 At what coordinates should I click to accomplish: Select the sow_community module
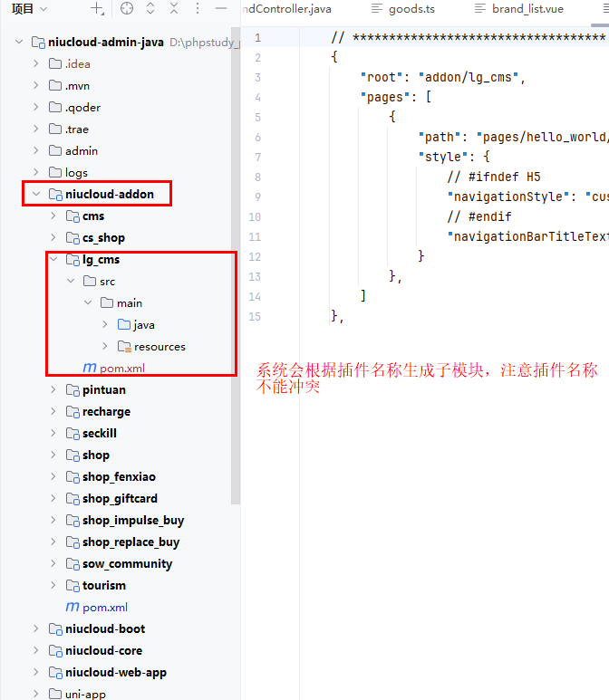127,564
